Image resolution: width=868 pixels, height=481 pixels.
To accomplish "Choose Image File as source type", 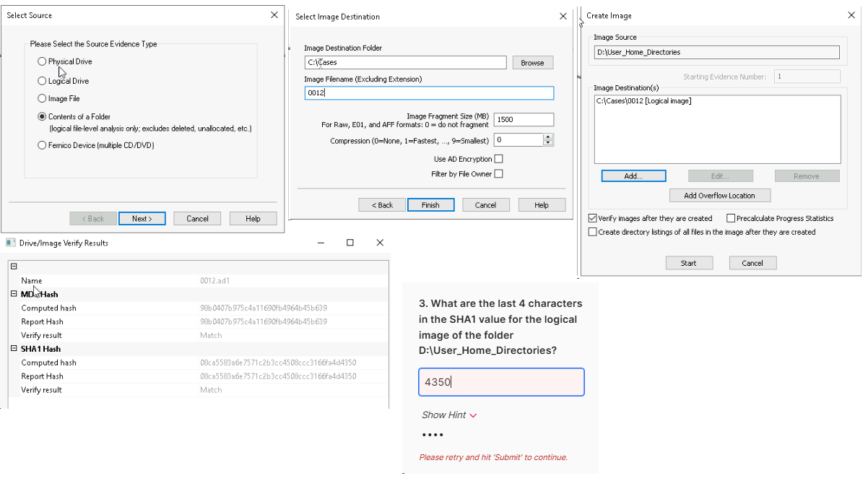I will 42,99.
